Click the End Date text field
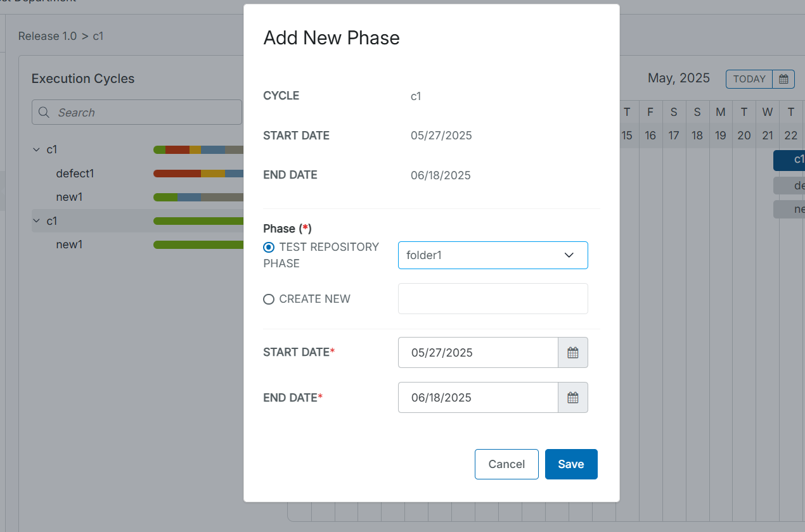Image resolution: width=805 pixels, height=532 pixels. tap(477, 398)
